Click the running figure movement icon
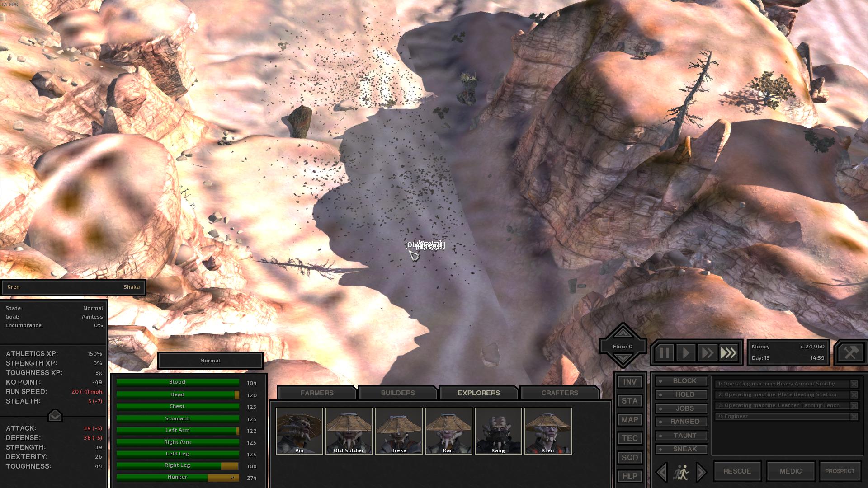The width and height of the screenshot is (868, 488). [x=681, y=472]
